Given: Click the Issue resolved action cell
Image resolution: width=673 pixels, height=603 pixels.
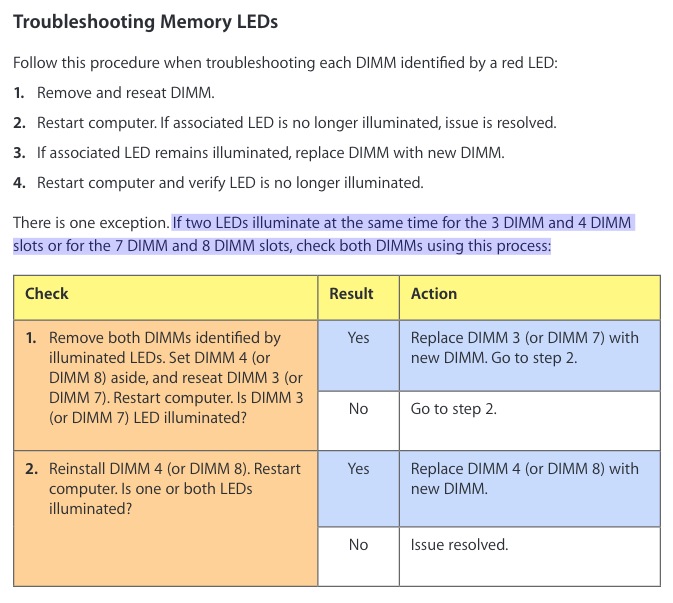Looking at the screenshot, I should (x=530, y=557).
